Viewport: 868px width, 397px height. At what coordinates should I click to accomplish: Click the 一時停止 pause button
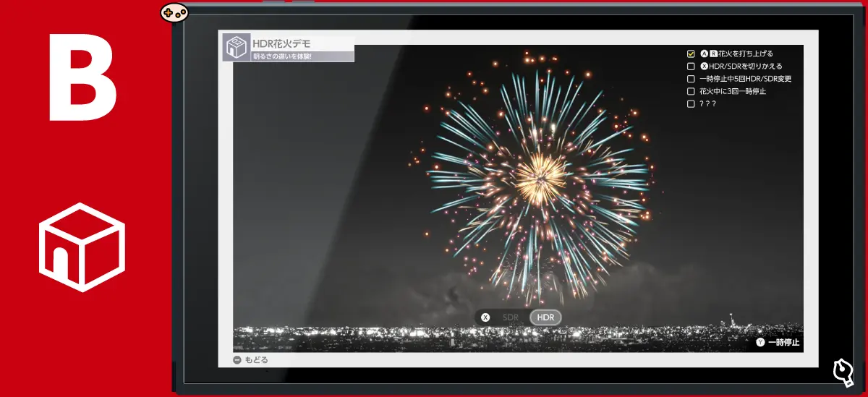coord(778,342)
